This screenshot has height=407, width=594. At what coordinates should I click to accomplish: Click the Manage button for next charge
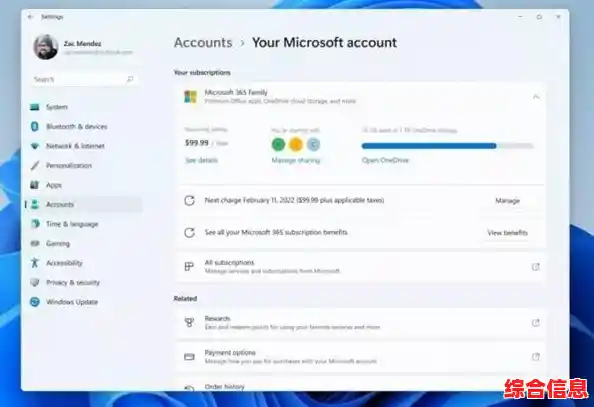click(x=508, y=200)
